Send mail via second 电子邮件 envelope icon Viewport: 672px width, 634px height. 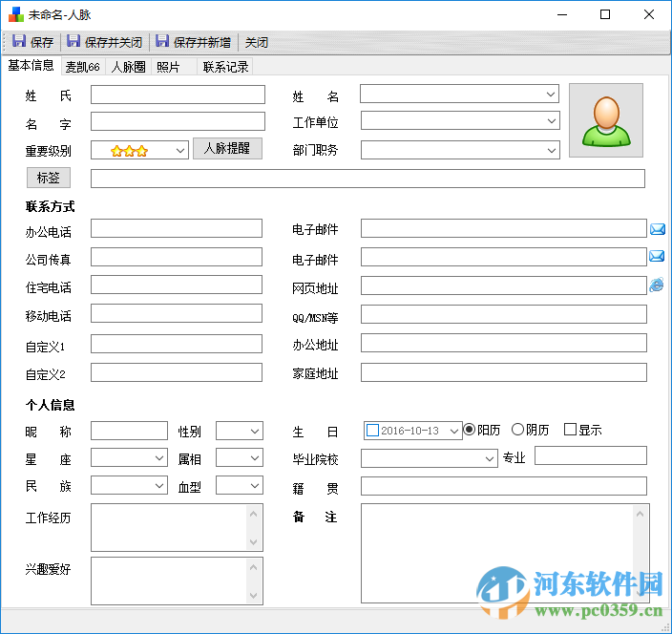657,256
